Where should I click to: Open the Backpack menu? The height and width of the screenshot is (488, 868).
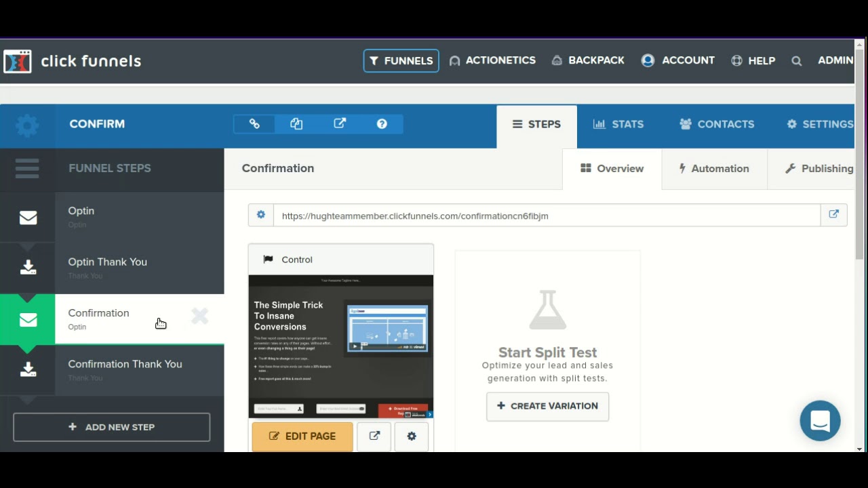tap(588, 60)
